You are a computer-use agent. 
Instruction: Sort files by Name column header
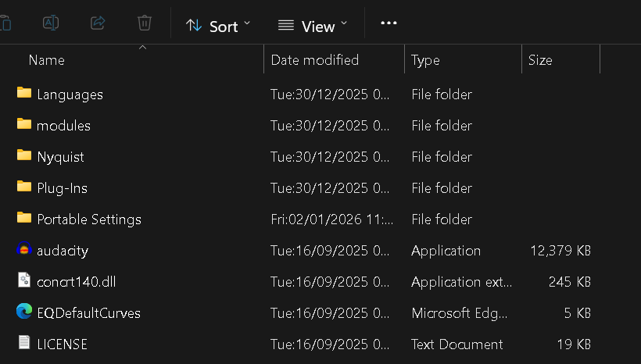[47, 60]
